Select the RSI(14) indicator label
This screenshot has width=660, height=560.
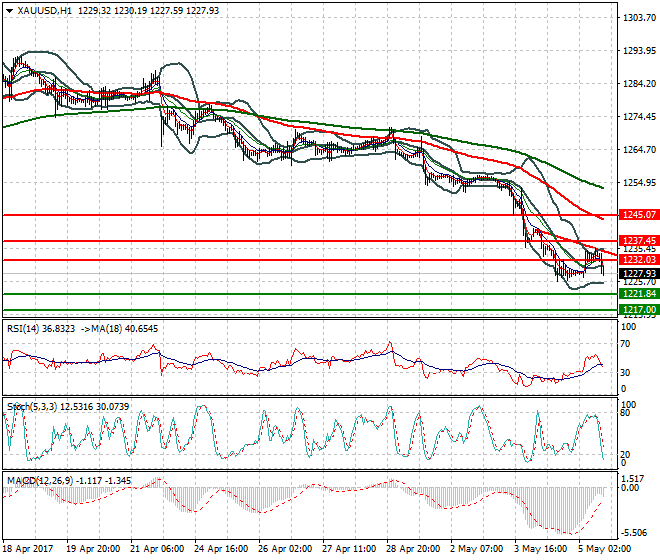click(29, 327)
